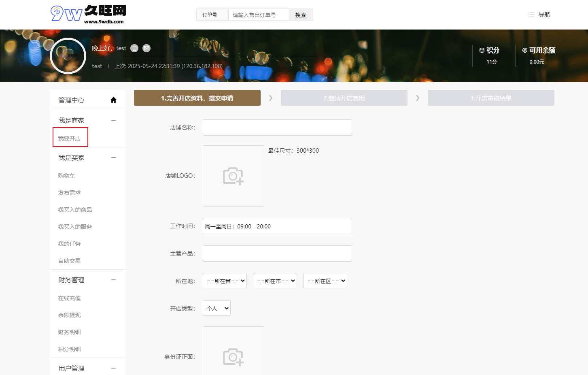The image size is (588, 375).
Task: Select step 3.开店审核结果
Action: point(491,98)
